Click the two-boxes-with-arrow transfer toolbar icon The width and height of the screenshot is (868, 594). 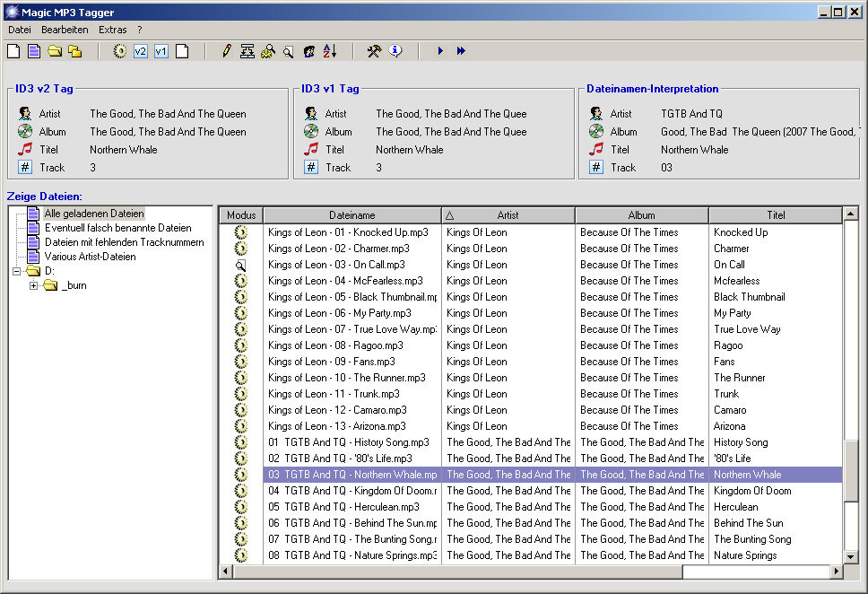tap(247, 51)
